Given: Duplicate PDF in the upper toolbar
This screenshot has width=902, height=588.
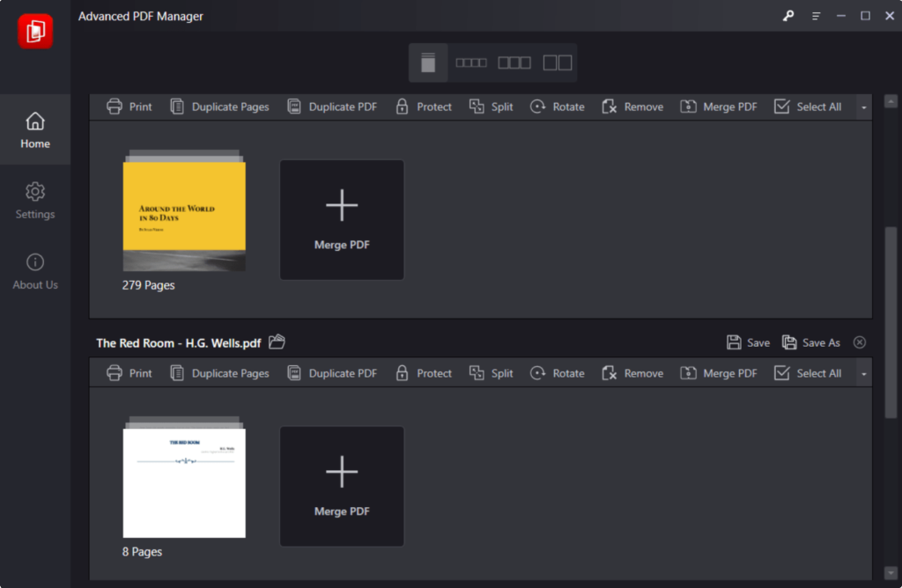Looking at the screenshot, I should pos(332,107).
